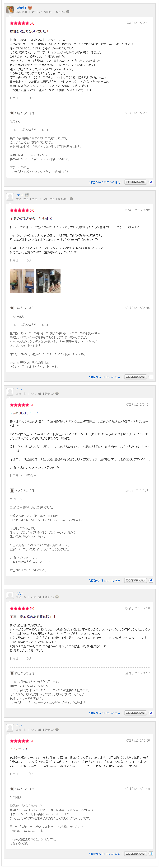
Task: Report a problem with the 腰痛 review
Action: pyautogui.click(x=104, y=182)
